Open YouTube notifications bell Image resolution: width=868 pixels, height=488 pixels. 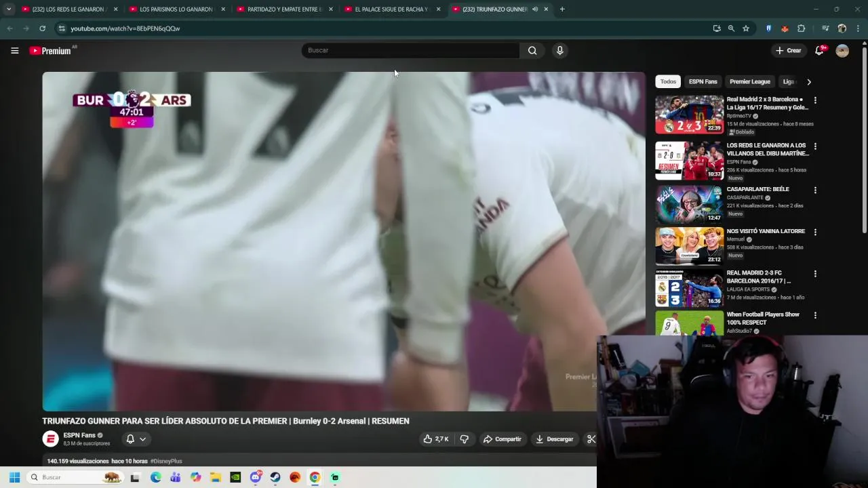819,50
